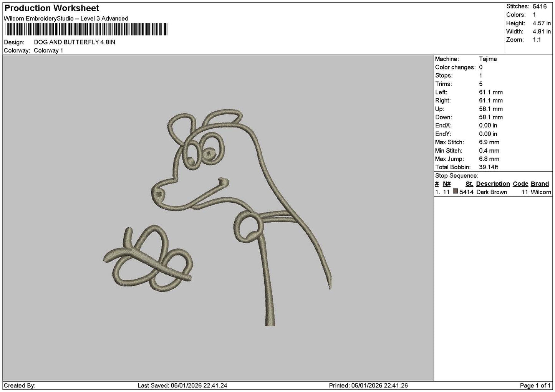Click the St. column header
555x392 pixels.
click(x=469, y=184)
